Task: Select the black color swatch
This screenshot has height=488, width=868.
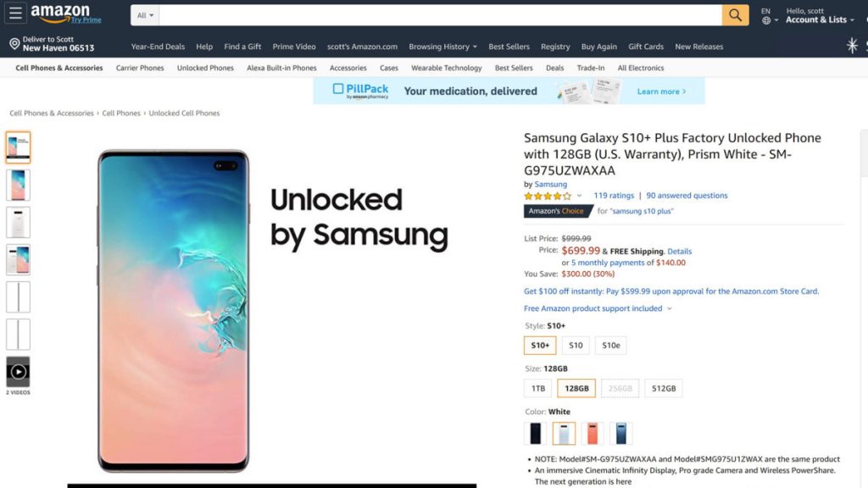Action: coord(534,432)
